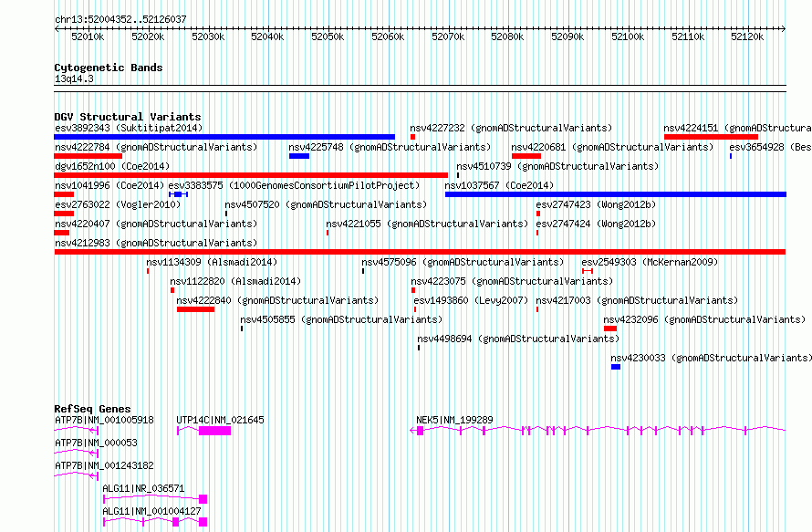Open esv3654928 variant label
This screenshot has width=812, height=532.
pyautogui.click(x=770, y=147)
